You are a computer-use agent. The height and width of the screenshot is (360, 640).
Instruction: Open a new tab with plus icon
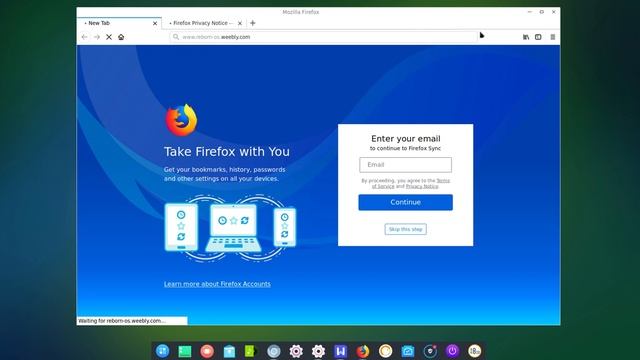(x=253, y=23)
